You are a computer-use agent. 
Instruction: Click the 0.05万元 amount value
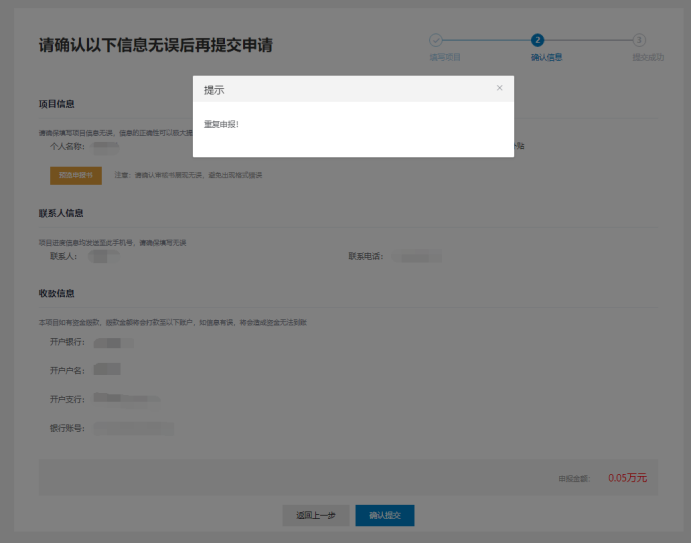(x=628, y=478)
